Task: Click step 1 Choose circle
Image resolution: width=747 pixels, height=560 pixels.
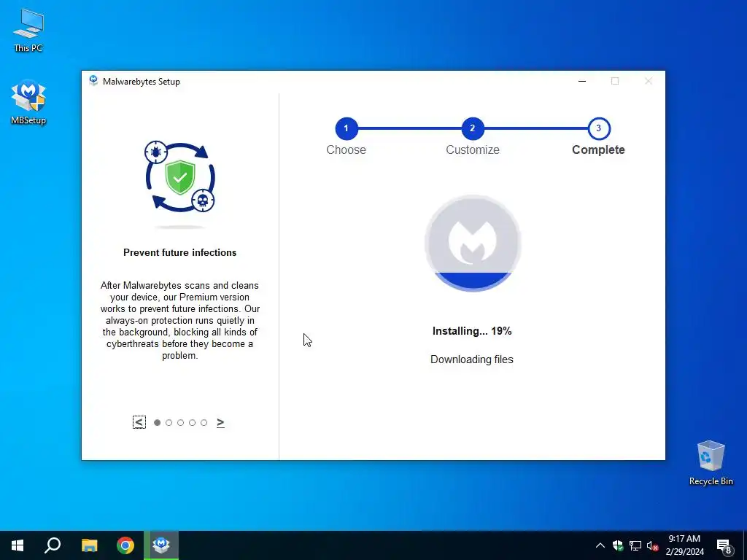Action: point(347,128)
